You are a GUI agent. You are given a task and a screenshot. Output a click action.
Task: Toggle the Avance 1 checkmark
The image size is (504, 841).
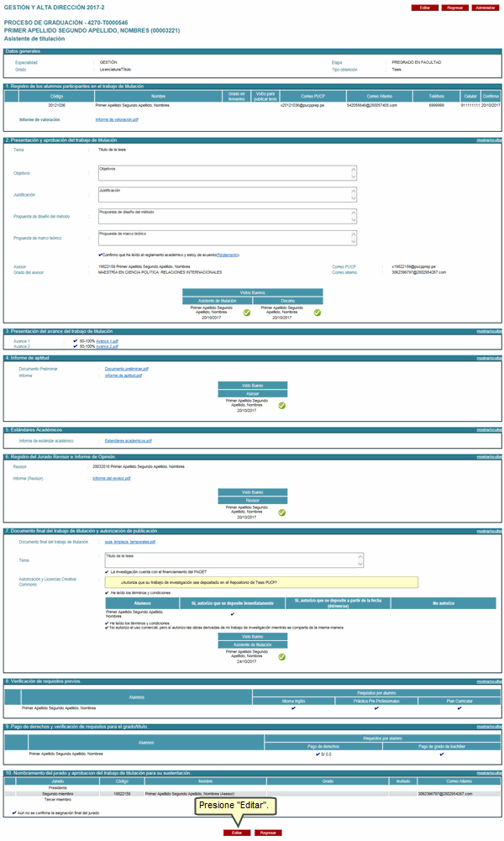click(x=76, y=341)
